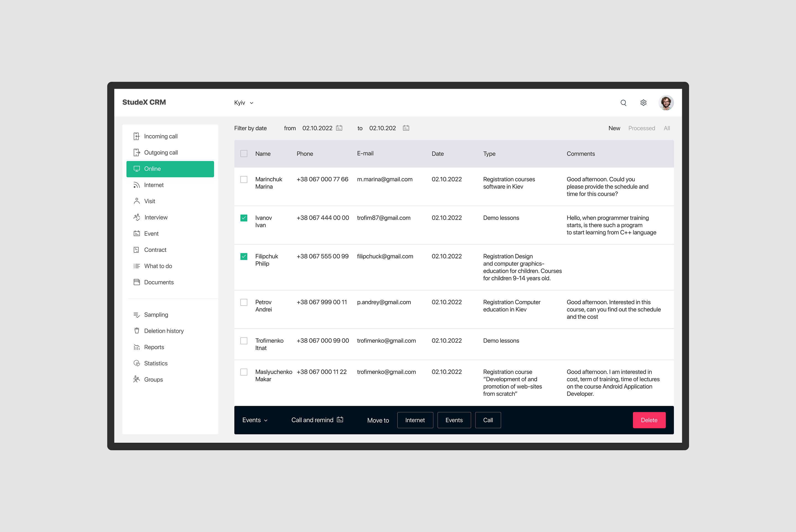Edit the 'from' date field 02.10.2022
Image resolution: width=796 pixels, height=532 pixels.
pos(318,128)
